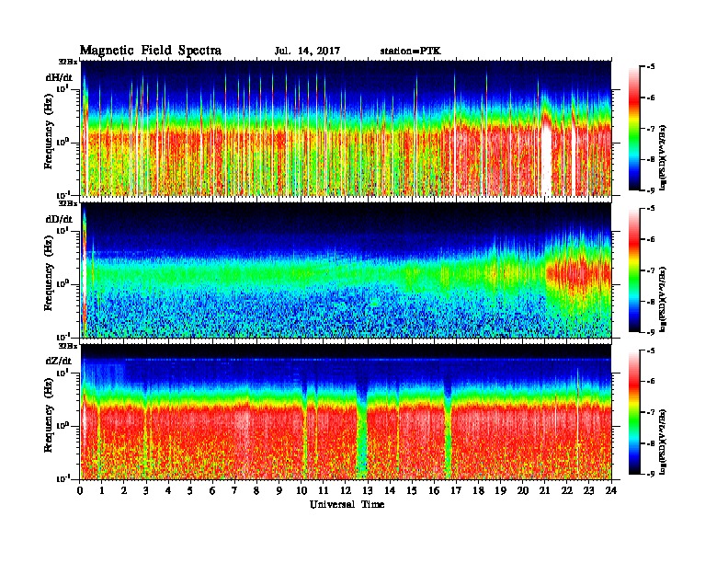Click the log(PSD) label beside dH/dt color scale
This screenshot has height=563, width=728.
(664, 157)
